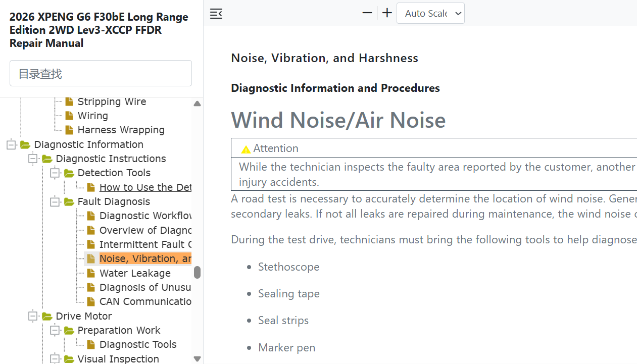Click the Stethoscope list item

pyautogui.click(x=288, y=267)
